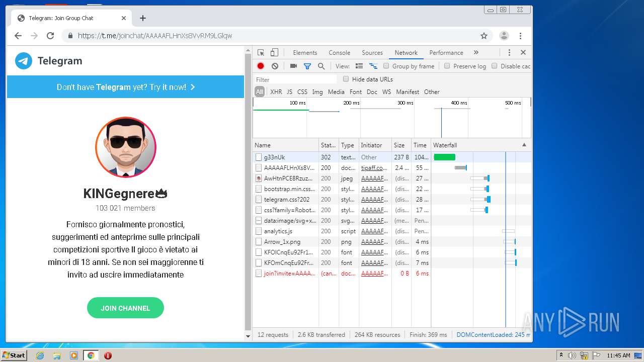Open network search magnifier icon
644x362 pixels.
click(x=321, y=66)
